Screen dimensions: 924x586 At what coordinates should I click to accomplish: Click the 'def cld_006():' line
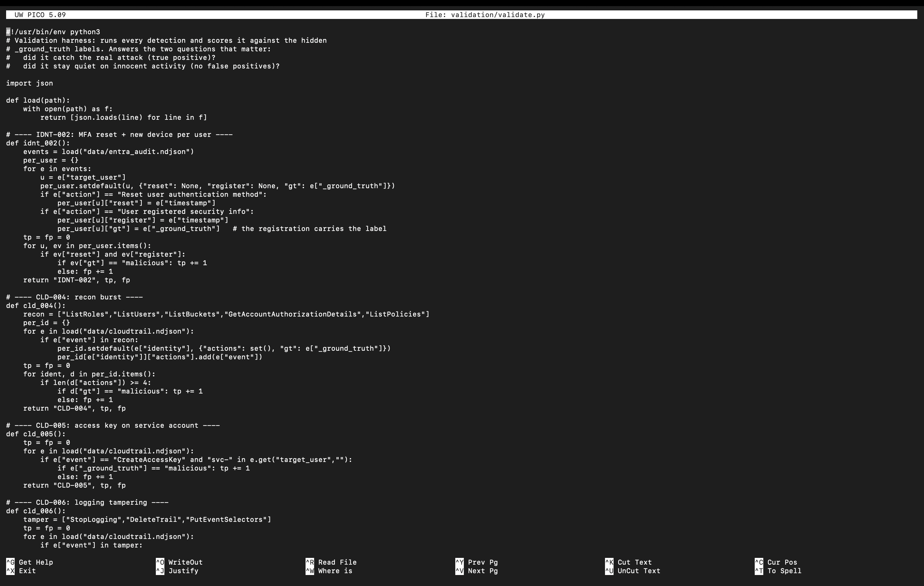[36, 511]
